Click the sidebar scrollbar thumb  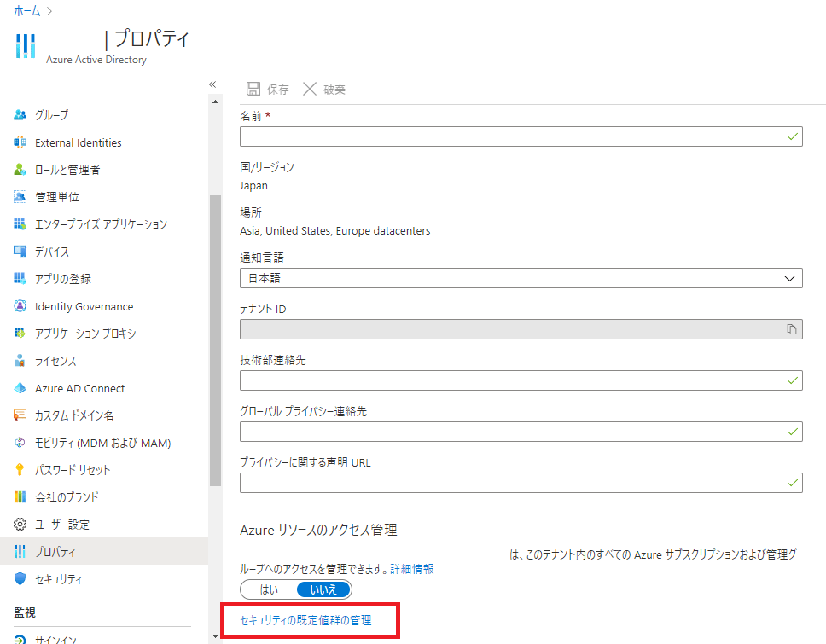215,340
